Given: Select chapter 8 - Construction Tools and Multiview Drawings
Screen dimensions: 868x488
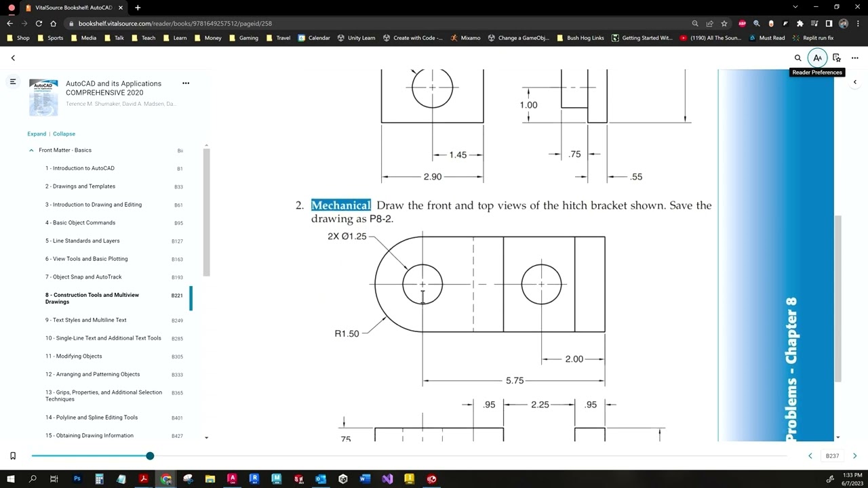Looking at the screenshot, I should point(92,298).
